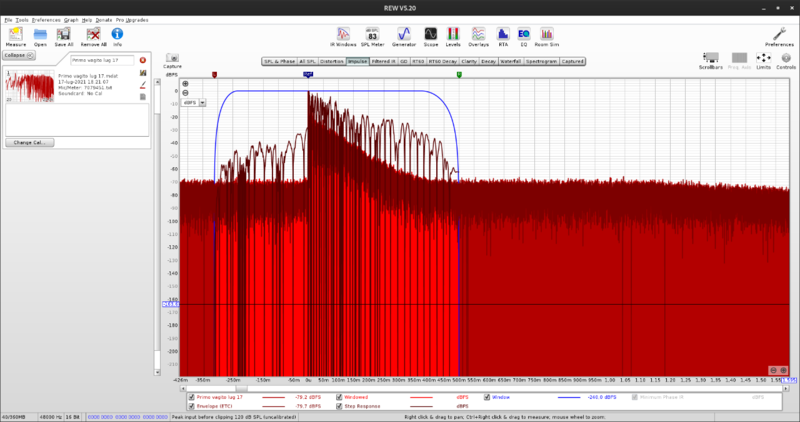Open the SPL Meter tool
800x422 pixels.
pyautogui.click(x=372, y=35)
